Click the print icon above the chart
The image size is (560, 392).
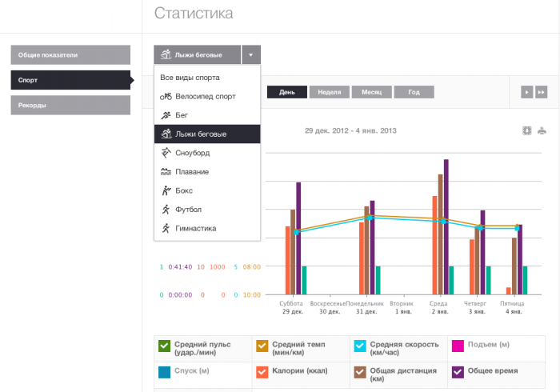point(542,131)
